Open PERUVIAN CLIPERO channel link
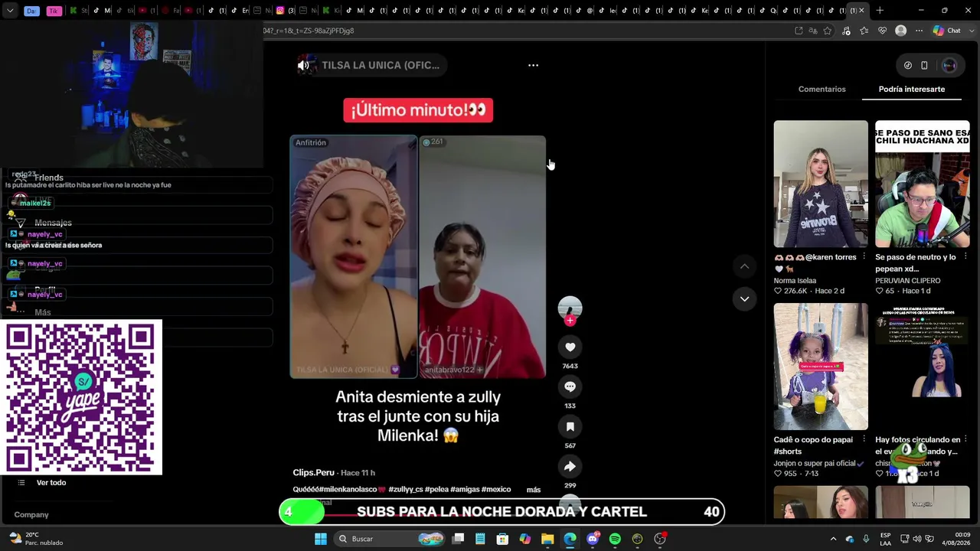980x551 pixels. point(908,281)
